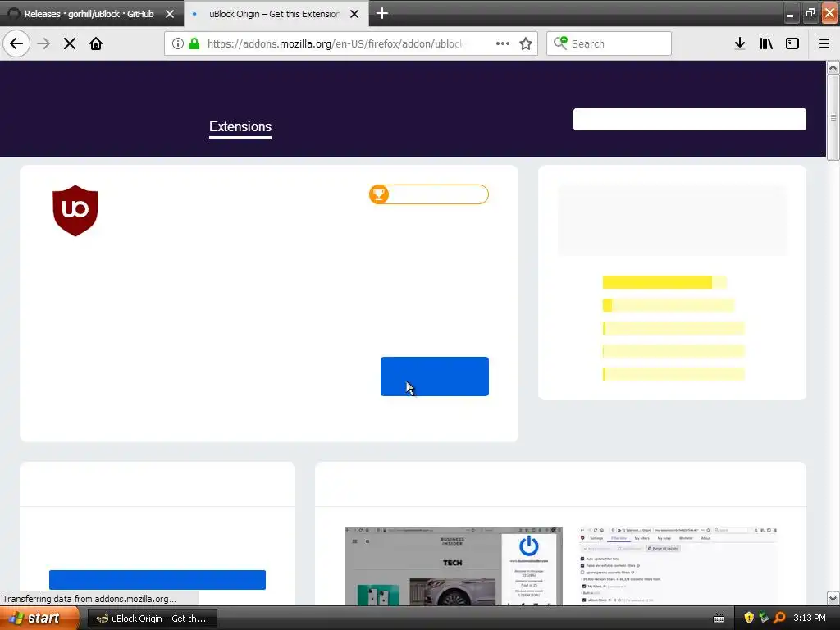
Task: Open page actions three-dot menu
Action: pos(503,43)
